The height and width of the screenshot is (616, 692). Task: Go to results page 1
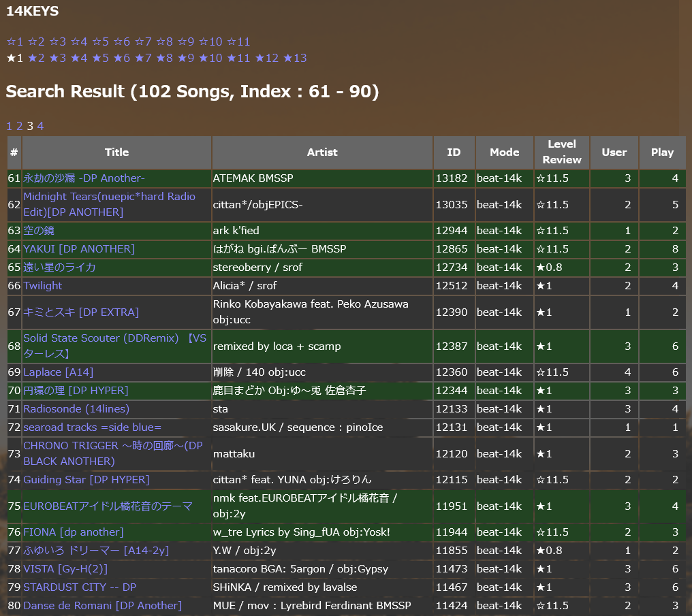[9, 126]
